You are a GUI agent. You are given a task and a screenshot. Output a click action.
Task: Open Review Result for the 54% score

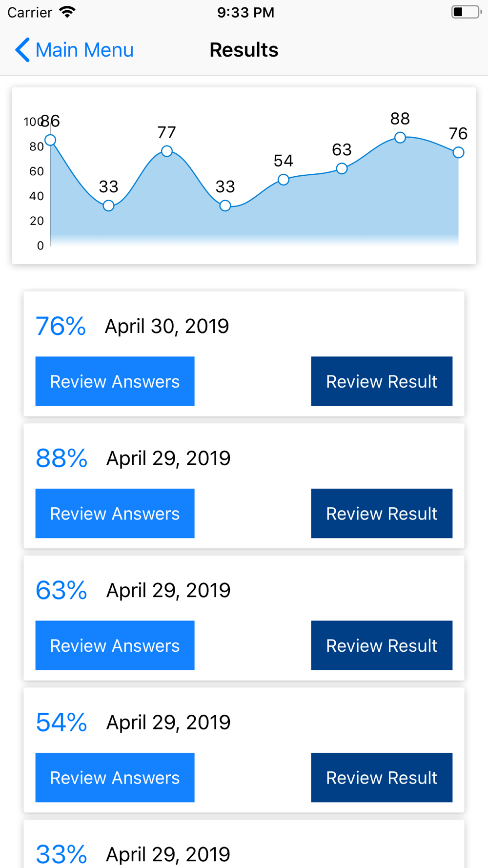tap(382, 778)
